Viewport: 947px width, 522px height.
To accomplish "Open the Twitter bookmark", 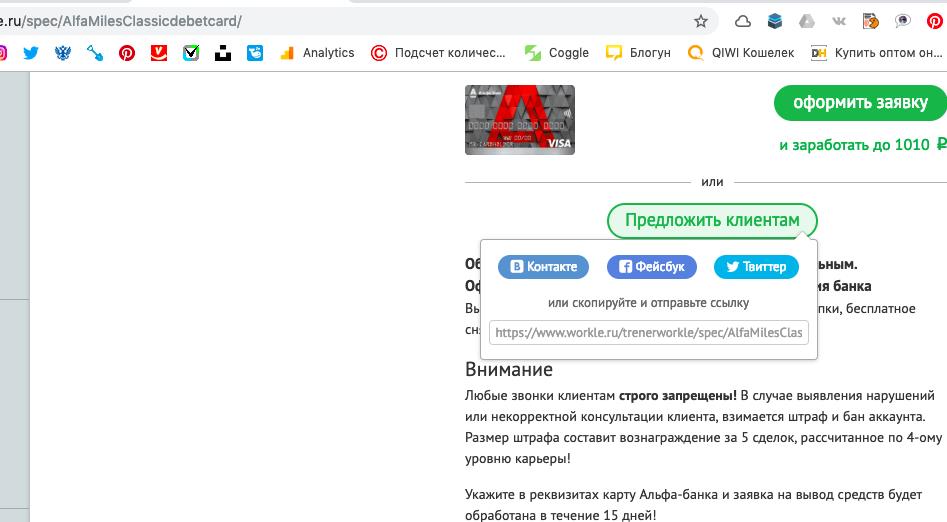I will tap(31, 53).
